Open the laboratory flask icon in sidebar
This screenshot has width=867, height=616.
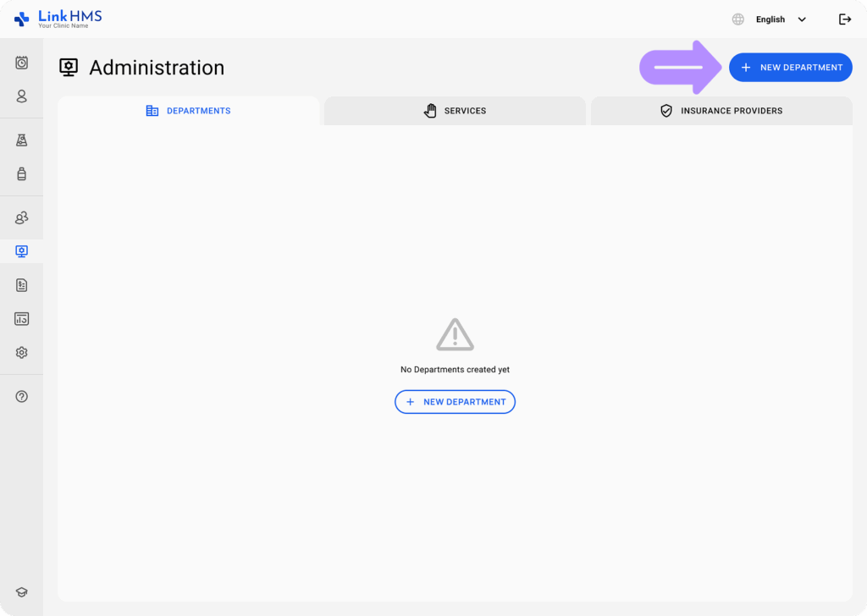coord(22,140)
